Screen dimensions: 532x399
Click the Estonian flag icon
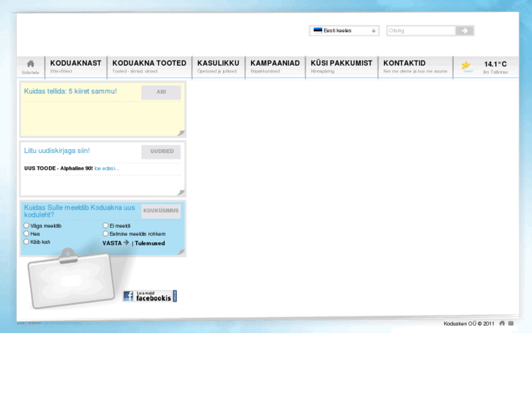(318, 31)
